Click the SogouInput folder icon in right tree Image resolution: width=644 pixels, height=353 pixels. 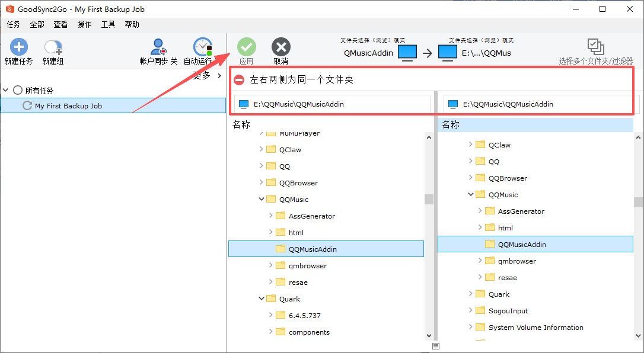(480, 310)
